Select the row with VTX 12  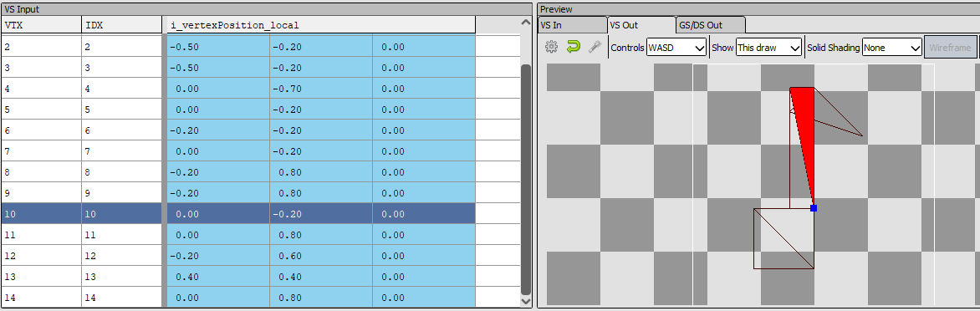tap(238, 256)
